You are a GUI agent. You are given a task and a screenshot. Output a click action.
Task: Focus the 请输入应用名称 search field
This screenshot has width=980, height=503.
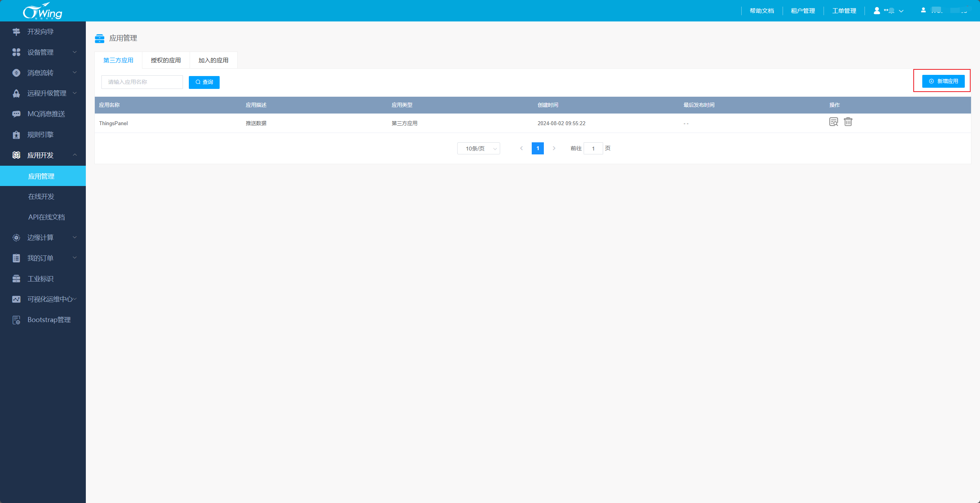pyautogui.click(x=142, y=82)
